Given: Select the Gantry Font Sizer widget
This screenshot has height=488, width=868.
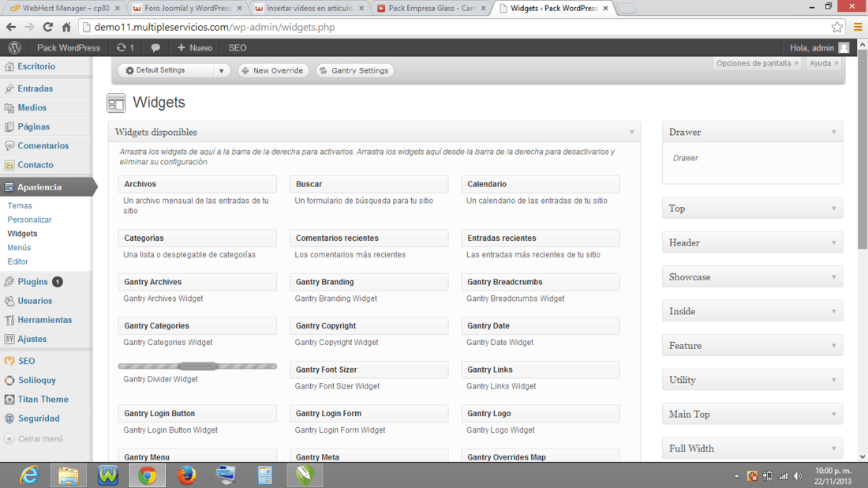Looking at the screenshot, I should 369,370.
